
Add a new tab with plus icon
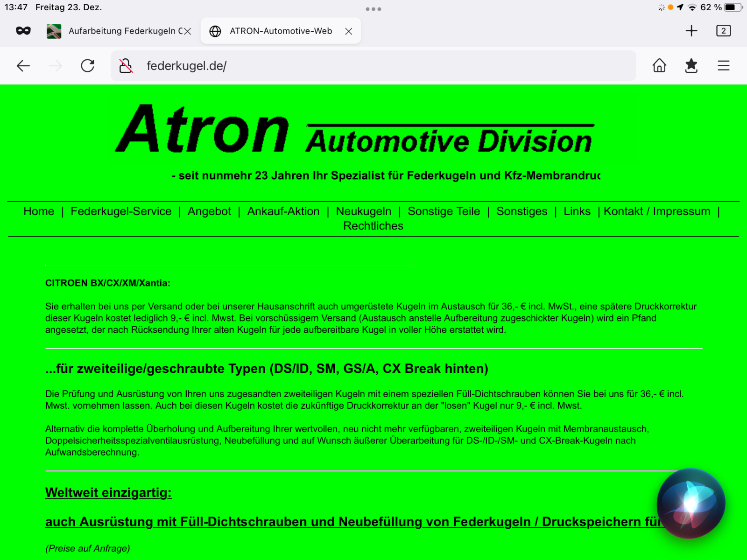point(691,31)
